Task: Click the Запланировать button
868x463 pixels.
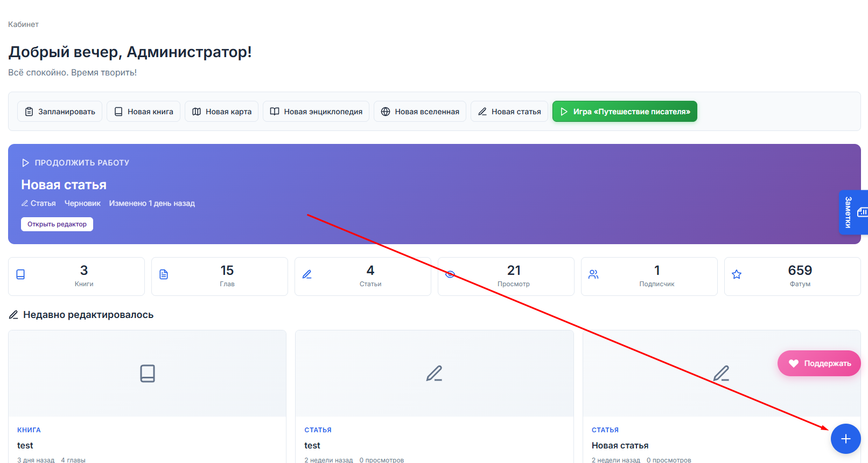Action: 60,112
